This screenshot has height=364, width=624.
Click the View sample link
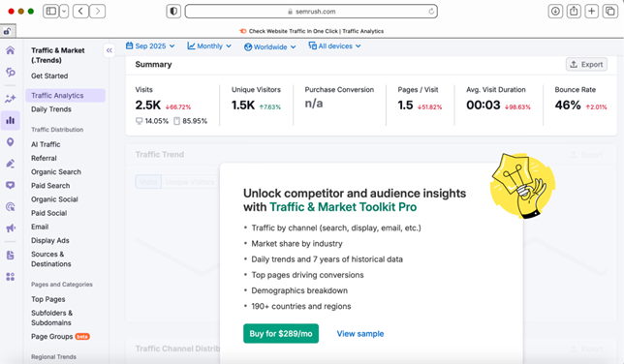coord(360,334)
